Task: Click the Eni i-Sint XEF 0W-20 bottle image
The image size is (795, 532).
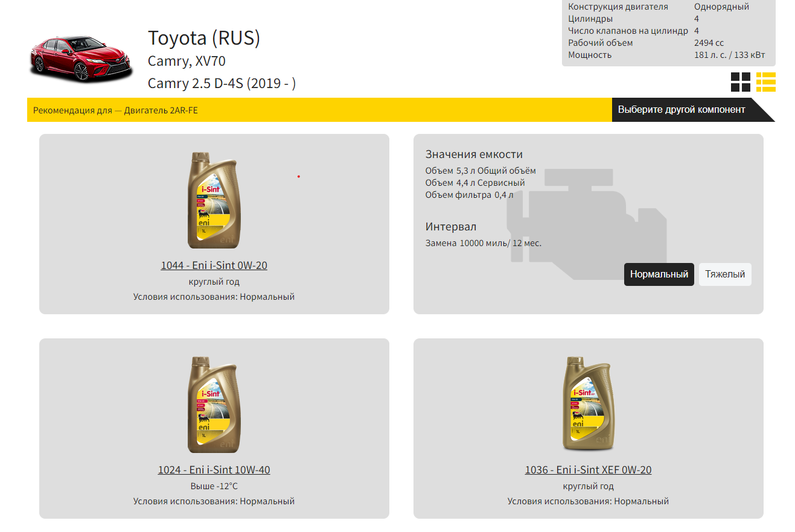Action: 588,404
